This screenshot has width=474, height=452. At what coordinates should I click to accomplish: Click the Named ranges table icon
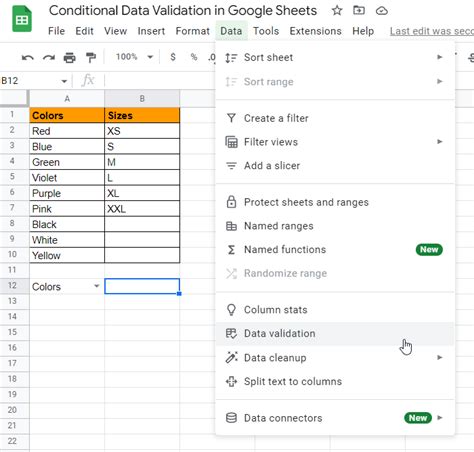(231, 226)
